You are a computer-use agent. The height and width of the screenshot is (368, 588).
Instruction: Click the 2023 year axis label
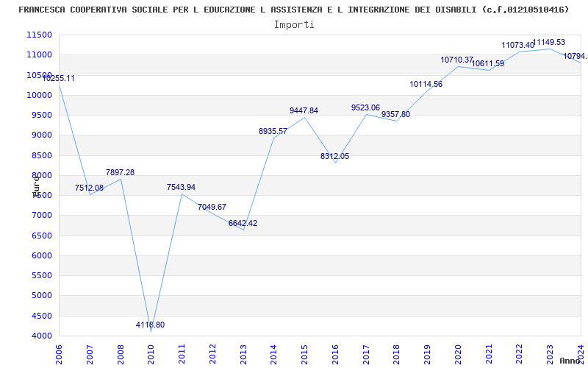(x=551, y=355)
